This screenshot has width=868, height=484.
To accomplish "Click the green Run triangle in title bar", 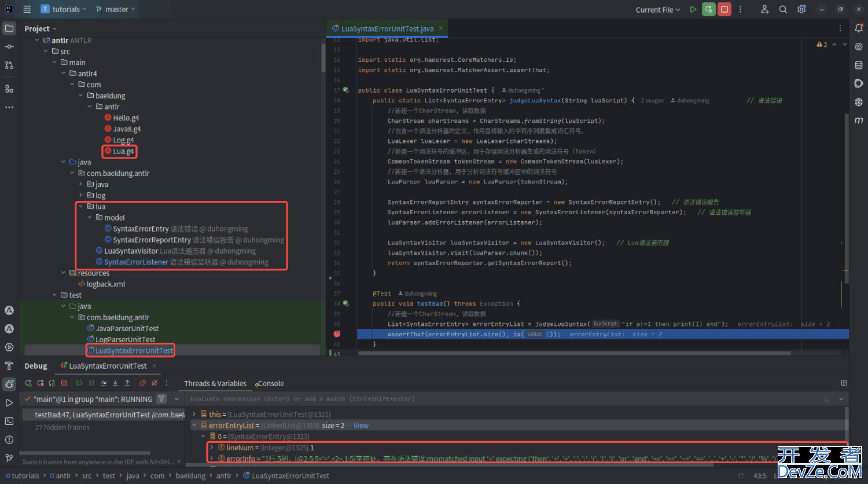I will (693, 9).
